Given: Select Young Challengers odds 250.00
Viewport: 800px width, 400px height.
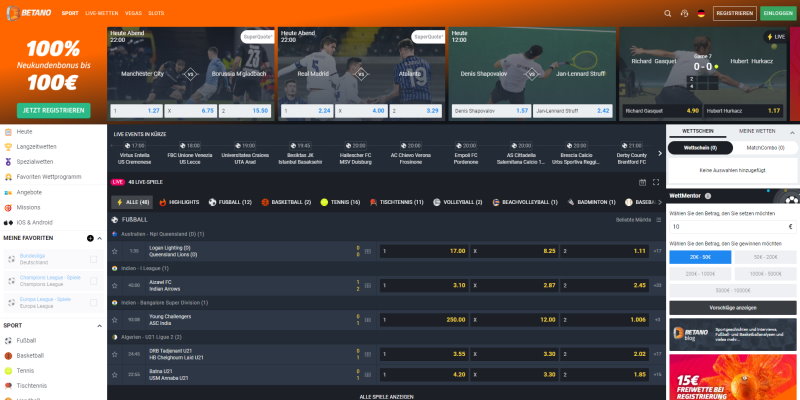Looking at the screenshot, I should (x=424, y=320).
